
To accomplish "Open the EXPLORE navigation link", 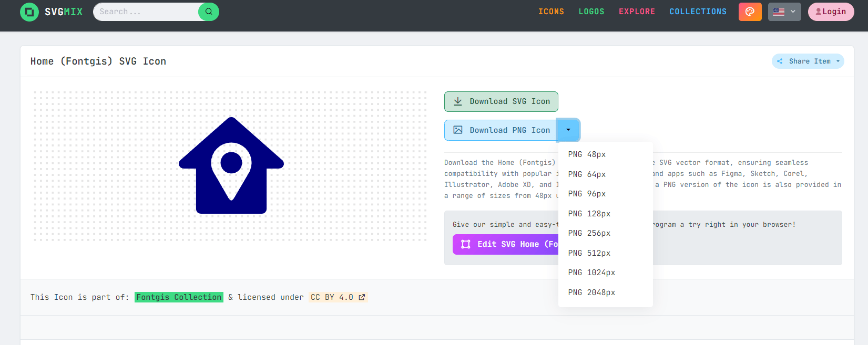I will pos(637,12).
